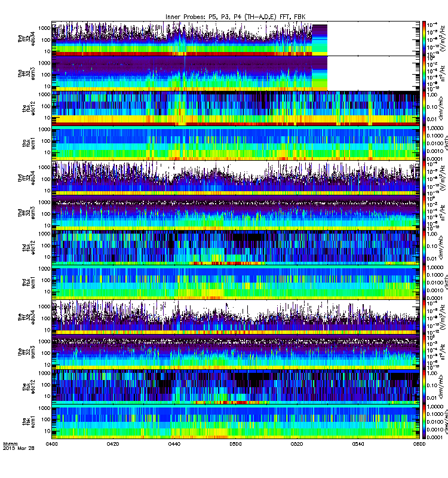Viewport: 448px width, 478px height.
Task: Select the 'tha fbk scm1' panel label
Action: [x=29, y=143]
